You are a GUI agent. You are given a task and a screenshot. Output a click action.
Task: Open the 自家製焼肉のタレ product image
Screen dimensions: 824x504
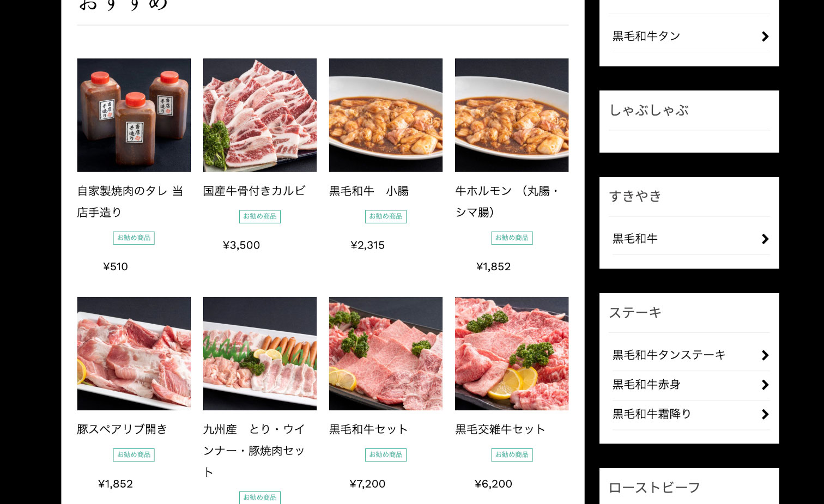134,115
